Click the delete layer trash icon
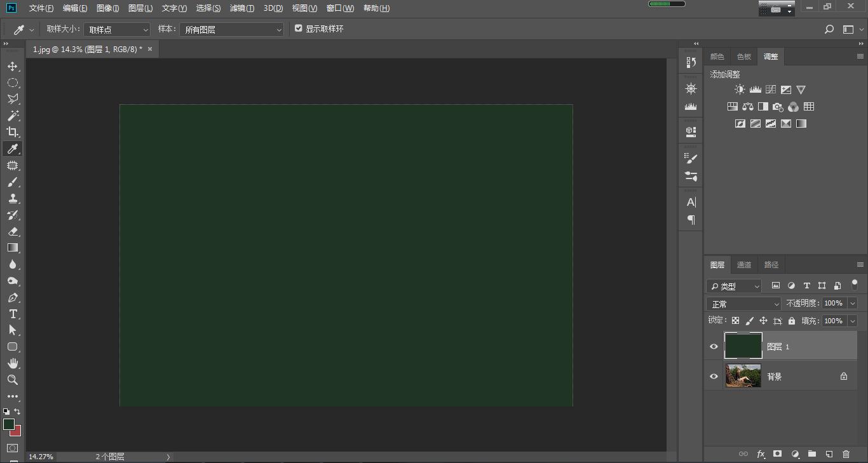This screenshot has height=463, width=868. tap(846, 454)
